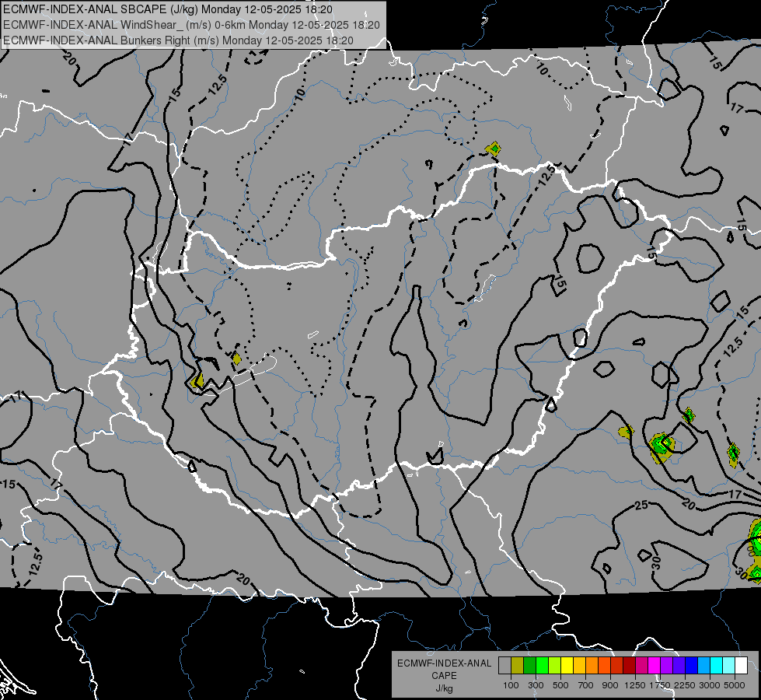The width and height of the screenshot is (761, 700).
Task: Click the CAPE legend label
Action: pyautogui.click(x=444, y=676)
